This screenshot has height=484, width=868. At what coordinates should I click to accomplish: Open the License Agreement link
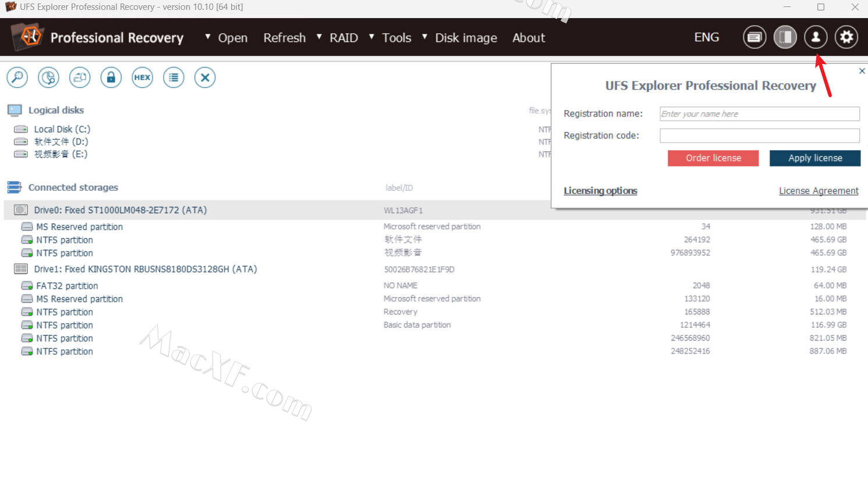(819, 191)
